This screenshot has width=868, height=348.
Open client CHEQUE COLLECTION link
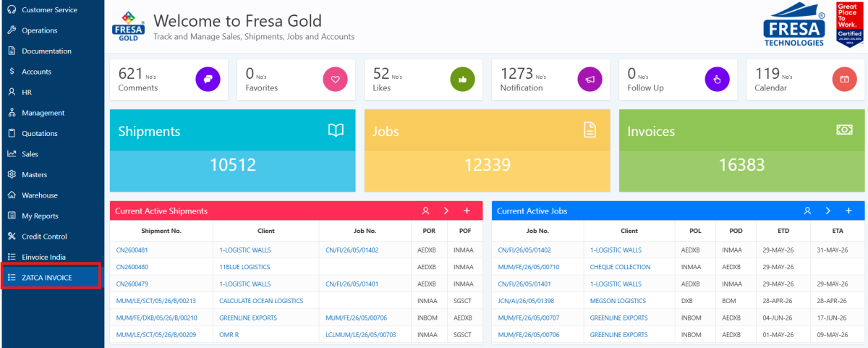click(621, 267)
